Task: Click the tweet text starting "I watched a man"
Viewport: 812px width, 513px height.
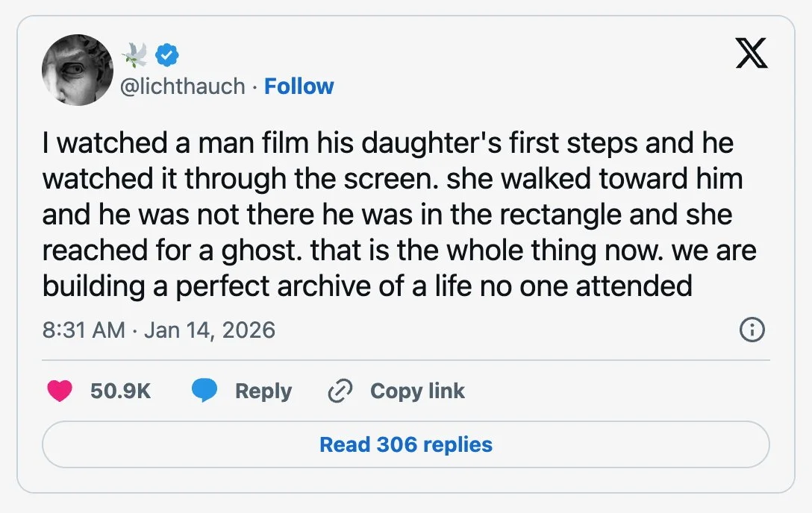Action: click(388, 143)
